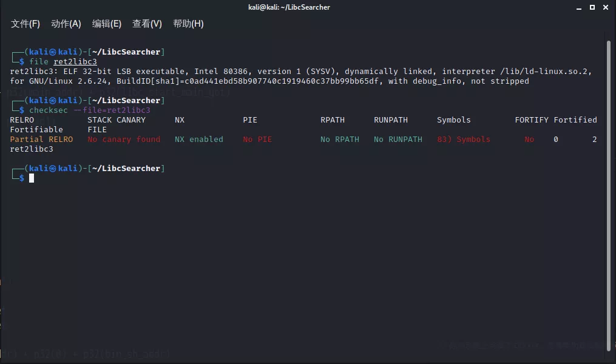This screenshot has height=364, width=616.
Task: Click the 'Fortifiable' header text
Action: [x=36, y=130]
